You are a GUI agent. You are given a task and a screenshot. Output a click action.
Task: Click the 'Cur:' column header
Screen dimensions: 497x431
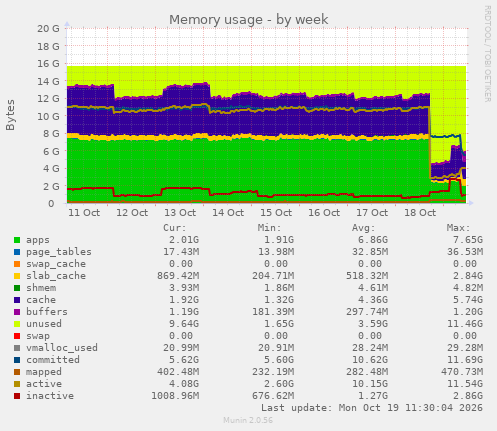point(175,228)
